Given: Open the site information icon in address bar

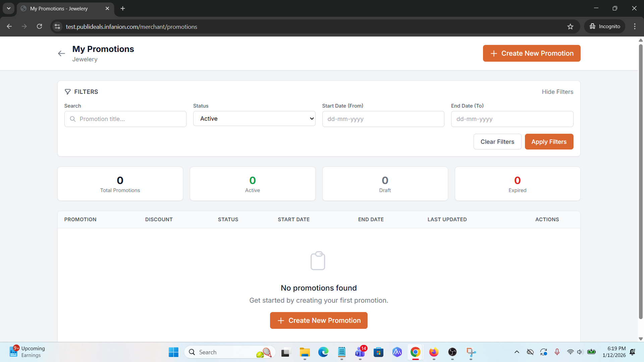Looking at the screenshot, I should pos(57,26).
